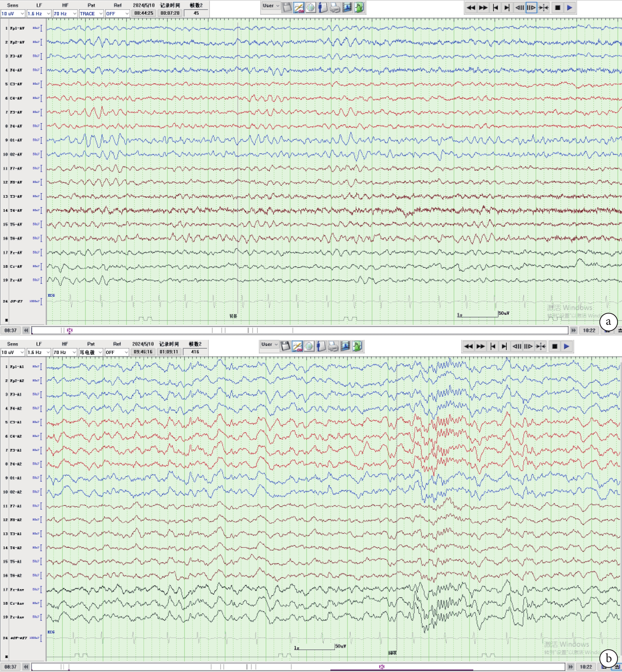Stop playback in panel b
This screenshot has height=672, width=622.
(x=555, y=346)
